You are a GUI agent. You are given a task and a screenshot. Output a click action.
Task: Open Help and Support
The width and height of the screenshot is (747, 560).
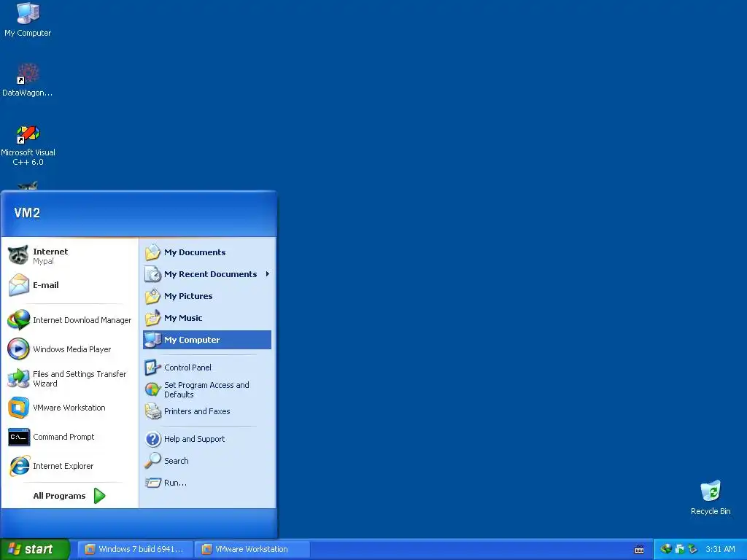pyautogui.click(x=207, y=438)
